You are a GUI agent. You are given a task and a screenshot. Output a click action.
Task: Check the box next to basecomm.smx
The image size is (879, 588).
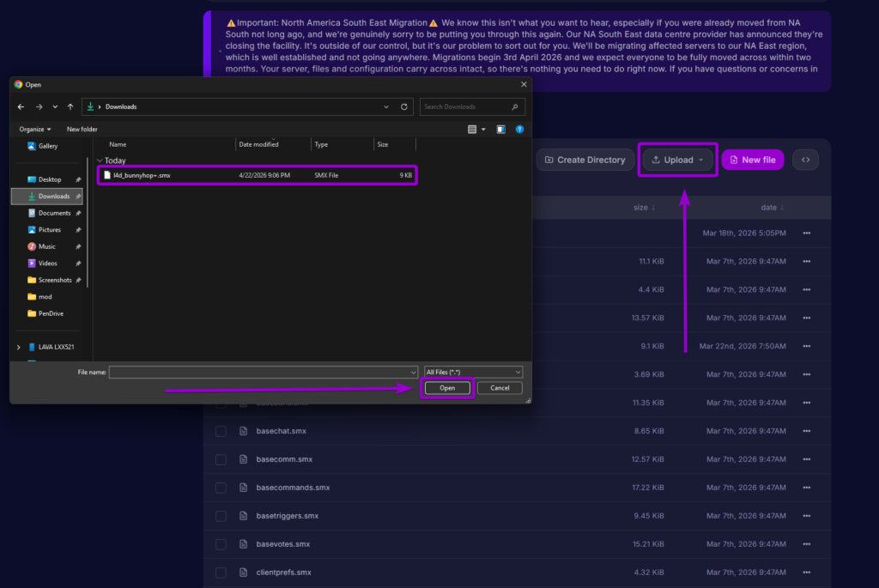pos(221,459)
